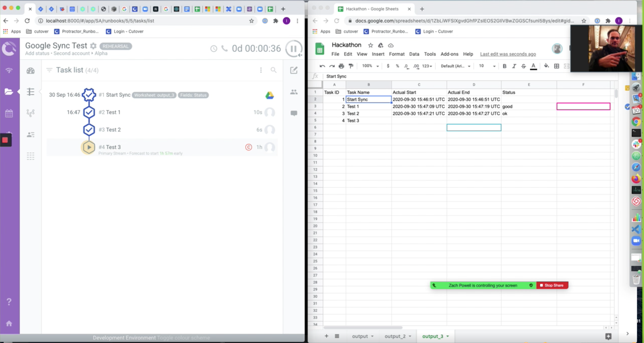Toggle italic formatting in Sheets
This screenshot has width=644, height=343.
coord(514,66)
